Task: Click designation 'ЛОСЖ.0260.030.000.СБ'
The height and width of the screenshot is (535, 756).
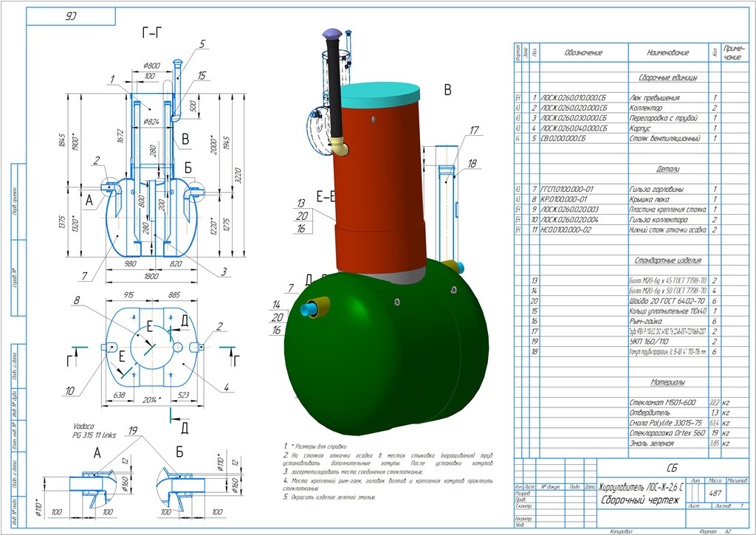Action: click(x=574, y=118)
